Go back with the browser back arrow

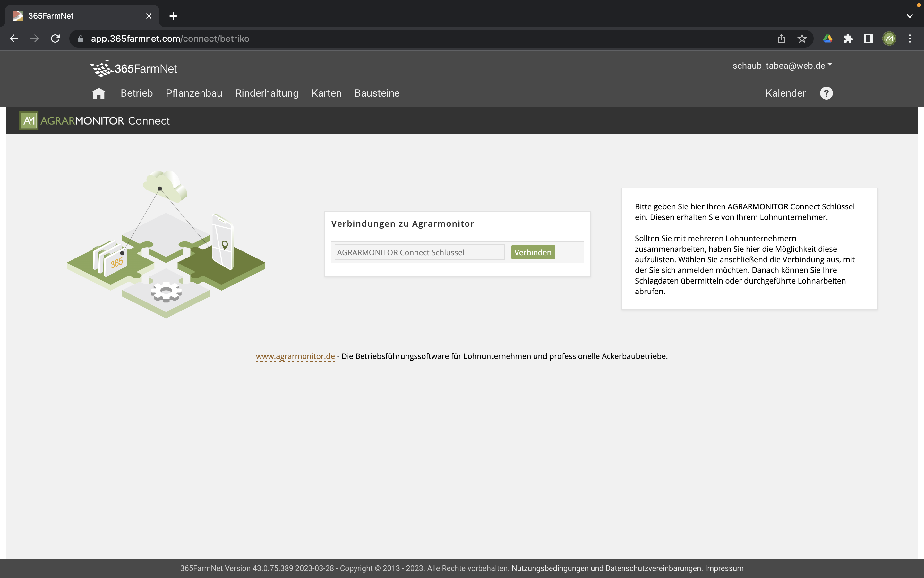tap(14, 39)
